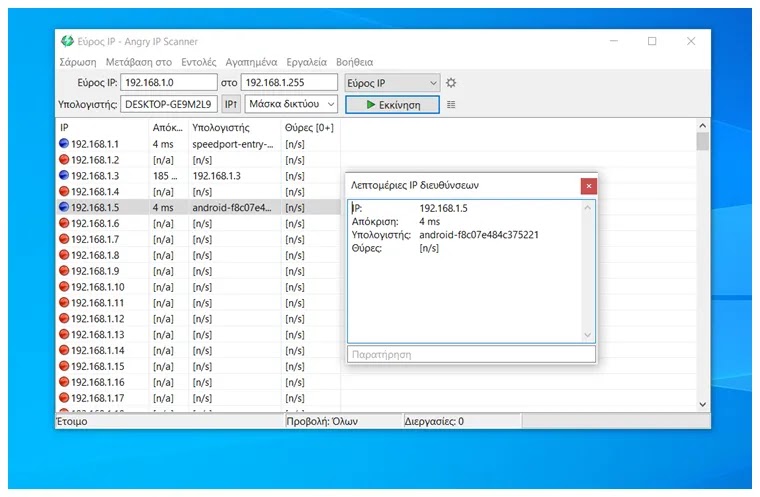Click red status icon for 192.168.1.17
This screenshot has height=497, width=760.
point(63,398)
